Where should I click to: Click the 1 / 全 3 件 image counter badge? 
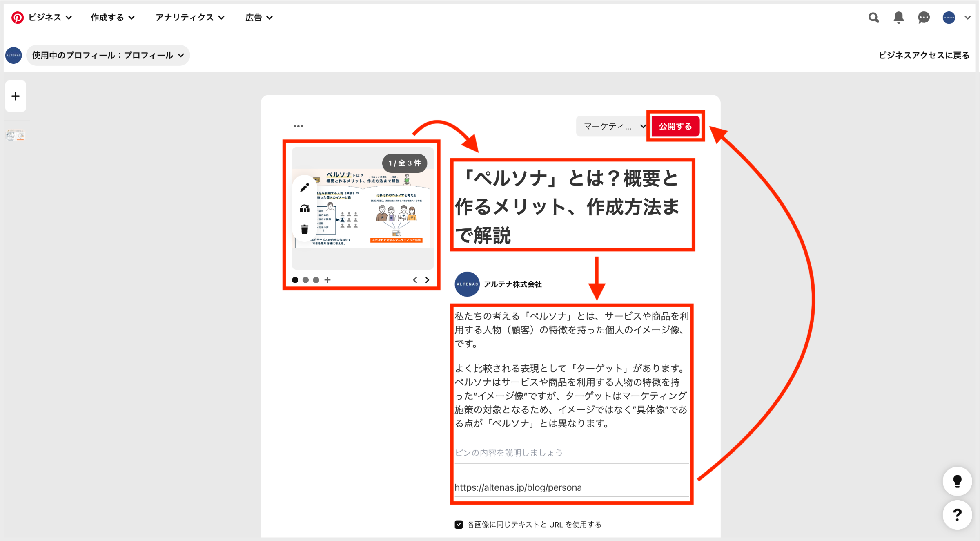[x=405, y=163]
